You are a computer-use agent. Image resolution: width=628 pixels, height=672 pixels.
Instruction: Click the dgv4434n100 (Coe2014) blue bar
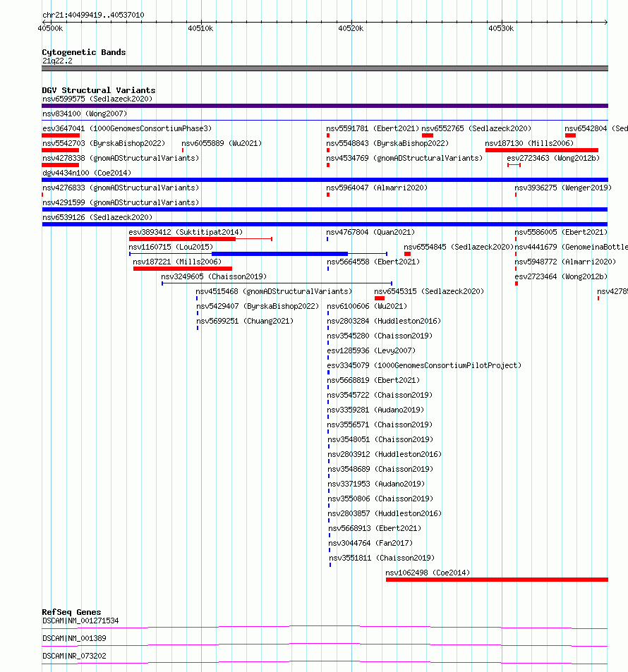(325, 180)
